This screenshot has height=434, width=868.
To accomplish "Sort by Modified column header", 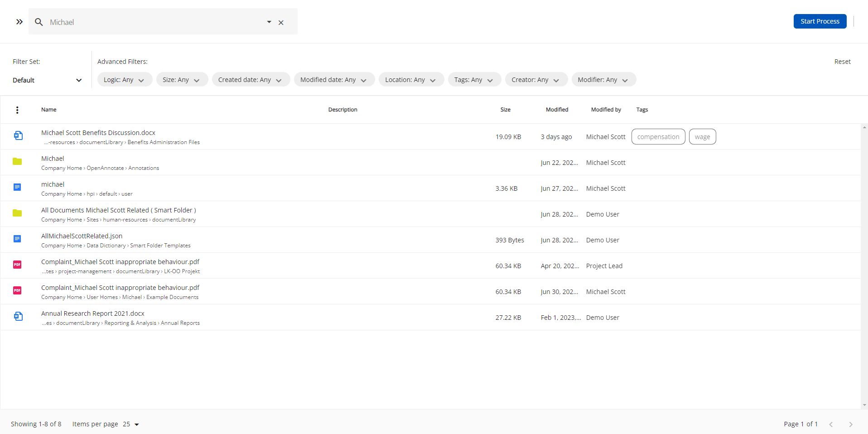I will tap(557, 110).
